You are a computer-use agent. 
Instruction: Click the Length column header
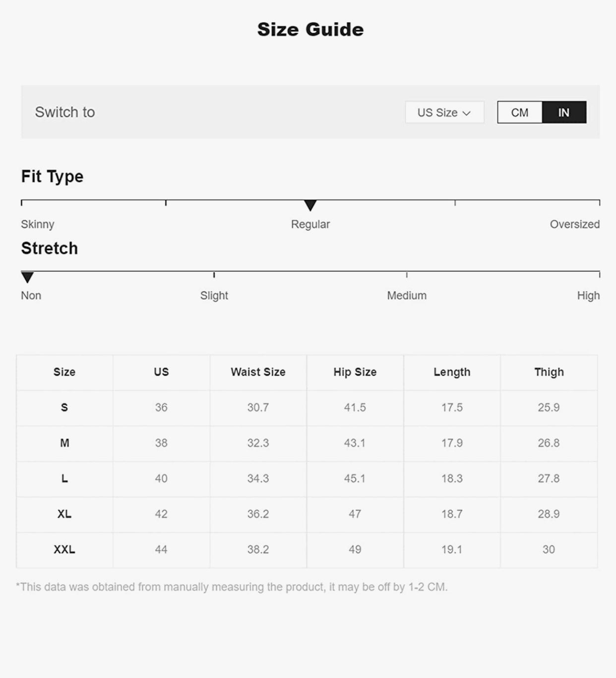[x=452, y=372]
